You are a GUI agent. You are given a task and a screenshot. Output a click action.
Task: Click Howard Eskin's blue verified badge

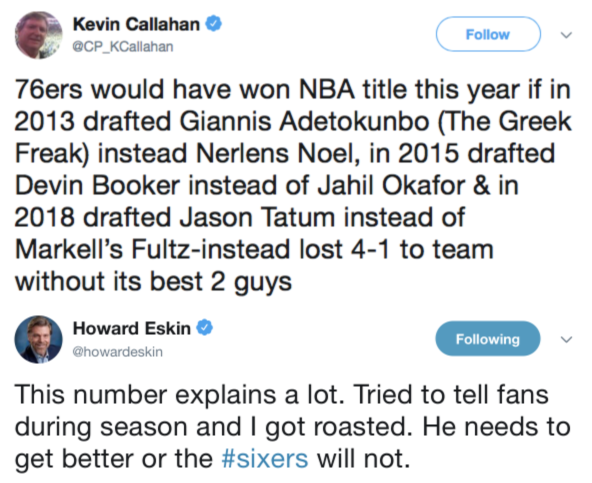pyautogui.click(x=205, y=328)
